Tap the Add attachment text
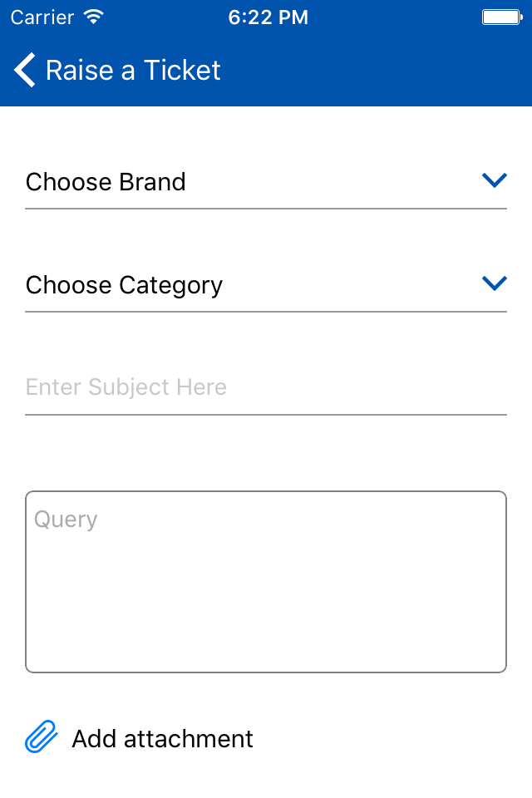 click(162, 738)
